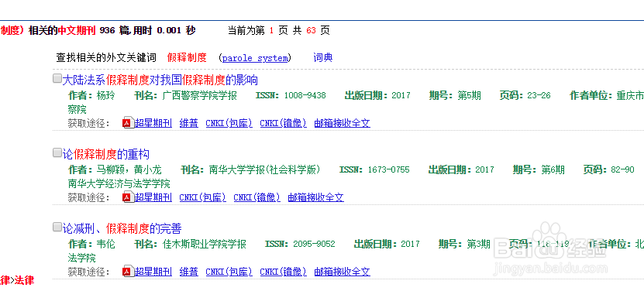This screenshot has height=291, width=644.
Task: Open CNKI(包库) for the 论假释制度的重构 article
Action: click(x=203, y=197)
